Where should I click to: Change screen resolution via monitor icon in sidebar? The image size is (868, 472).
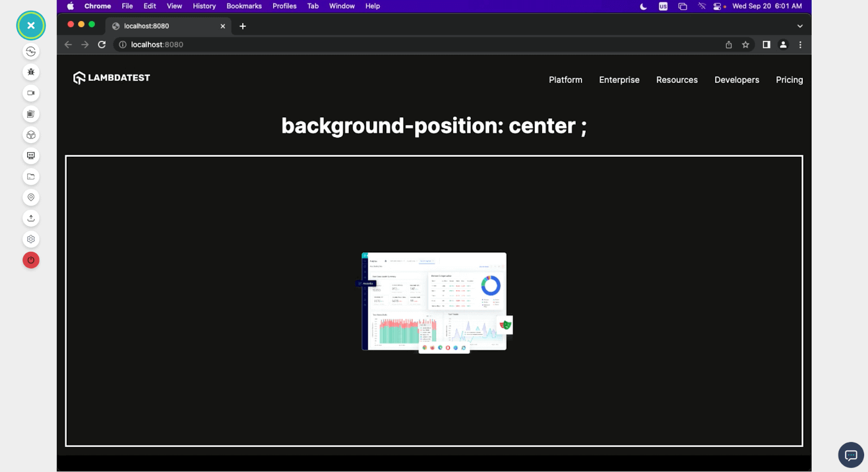pos(31,156)
